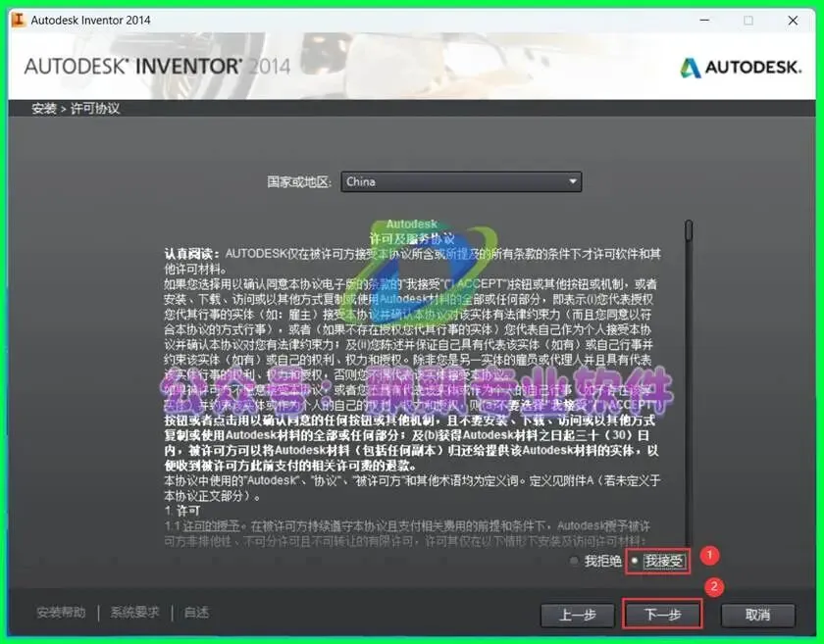Click the Autodesk Inventor title bar icon
824x644 pixels.
click(19, 20)
